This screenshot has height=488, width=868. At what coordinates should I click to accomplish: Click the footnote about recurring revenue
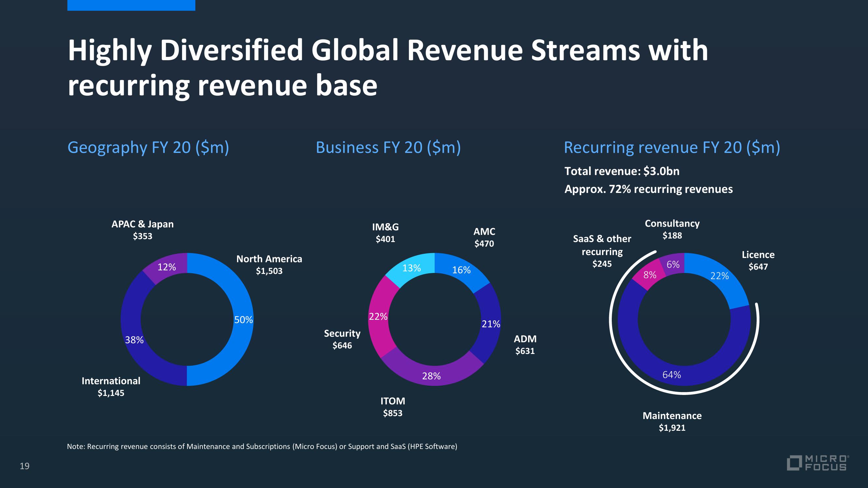click(x=262, y=447)
